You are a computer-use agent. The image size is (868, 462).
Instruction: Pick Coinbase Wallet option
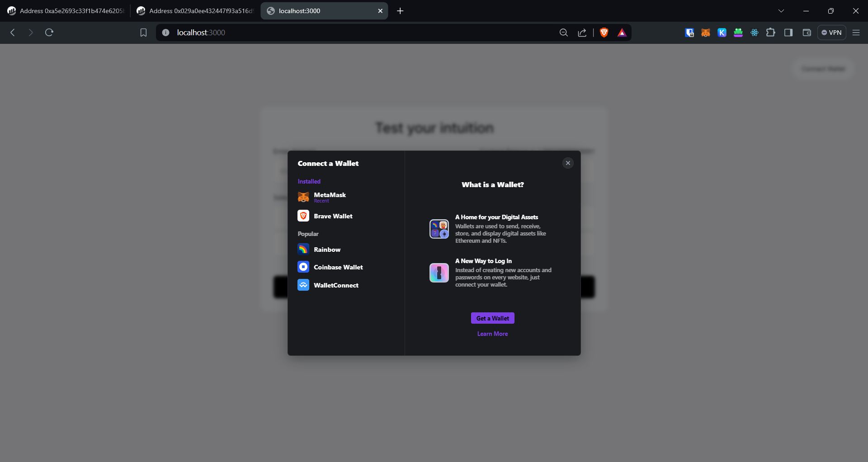click(x=345, y=267)
